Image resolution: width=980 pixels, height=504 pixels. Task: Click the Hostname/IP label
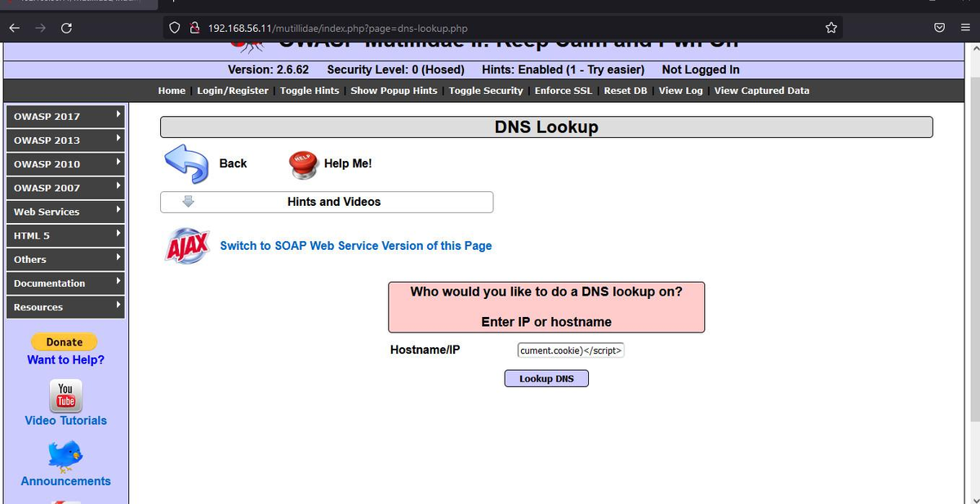click(425, 350)
